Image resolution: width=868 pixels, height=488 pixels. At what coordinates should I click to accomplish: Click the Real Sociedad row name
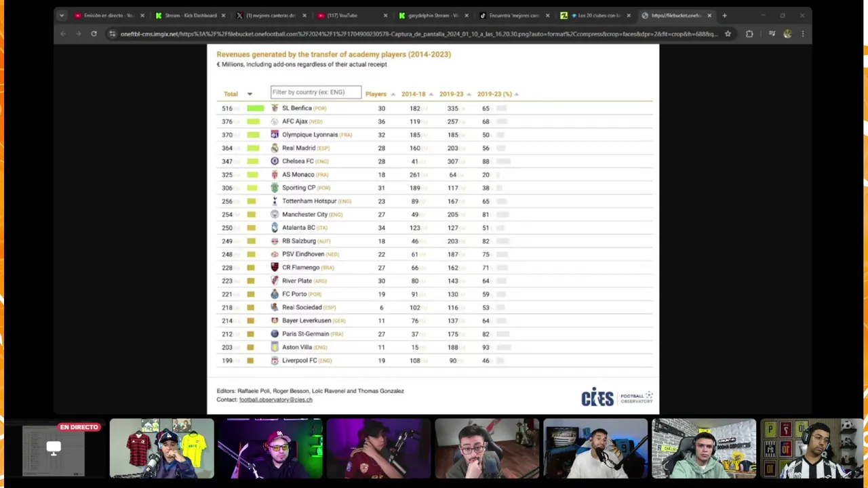click(x=302, y=308)
